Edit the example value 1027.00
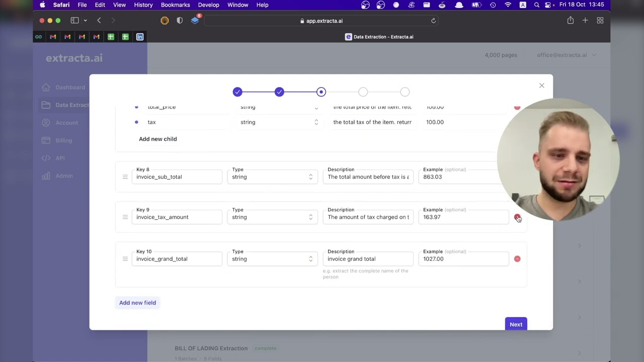This screenshot has height=362, width=644. pyautogui.click(x=463, y=259)
